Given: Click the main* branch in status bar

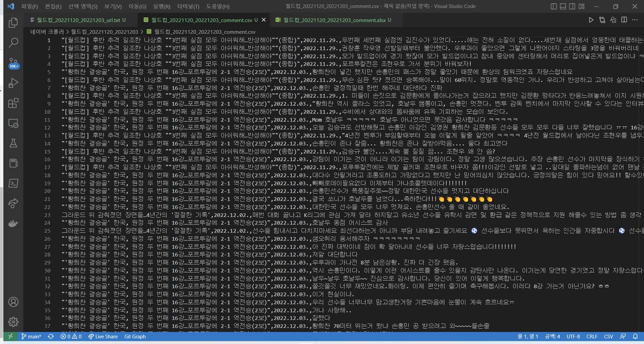Looking at the screenshot, I should [31, 337].
